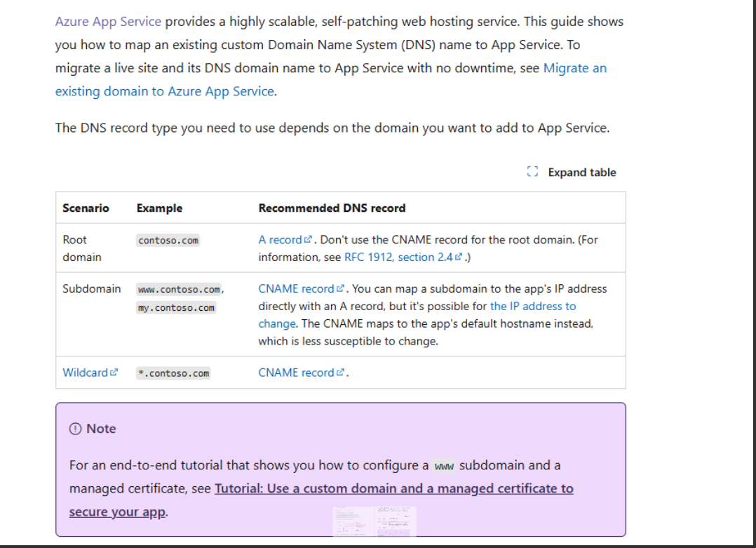The height and width of the screenshot is (548, 756).
Task: Click external link icon beside Wildcard
Action: click(114, 372)
